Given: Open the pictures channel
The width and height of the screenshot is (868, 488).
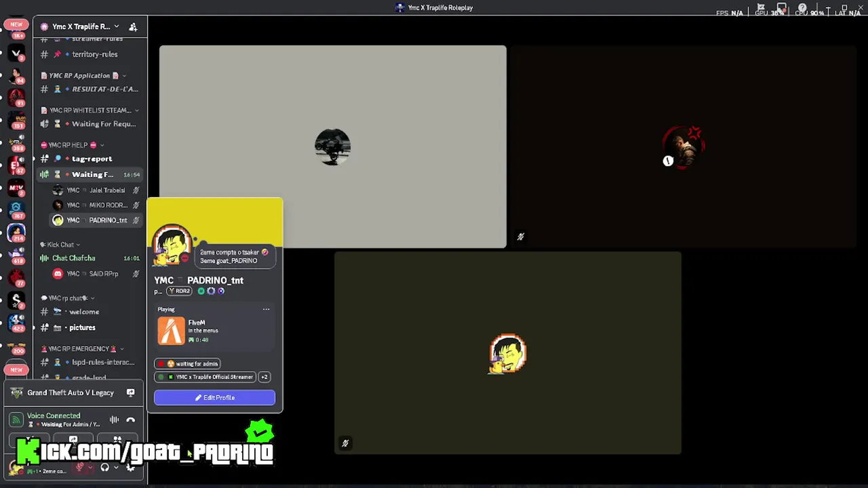Looking at the screenshot, I should point(89,327).
